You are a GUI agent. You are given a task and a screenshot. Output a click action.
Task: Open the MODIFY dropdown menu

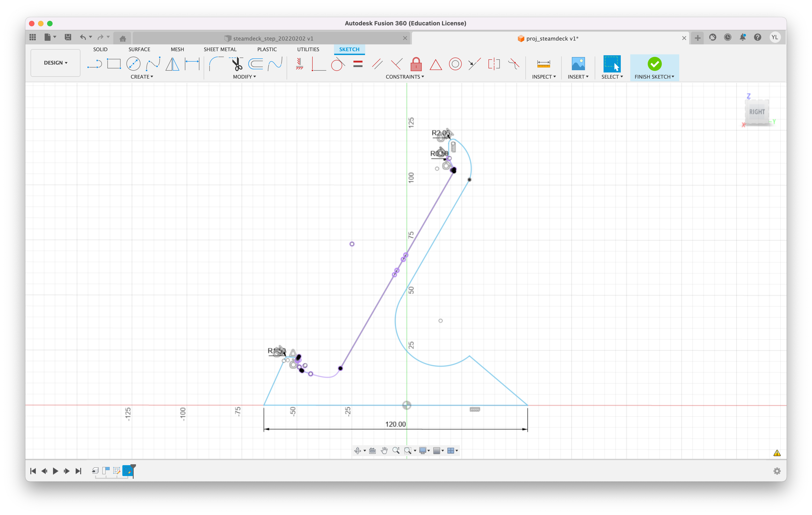(244, 77)
